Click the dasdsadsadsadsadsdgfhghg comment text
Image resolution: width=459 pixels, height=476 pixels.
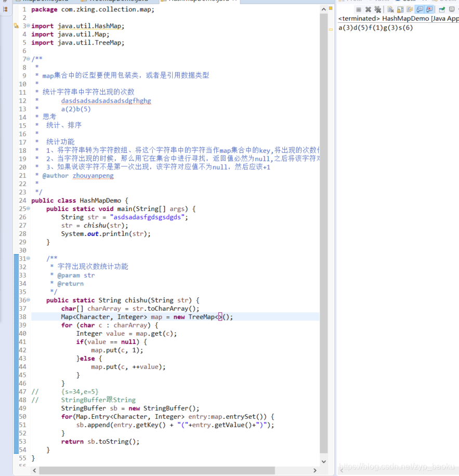106,101
